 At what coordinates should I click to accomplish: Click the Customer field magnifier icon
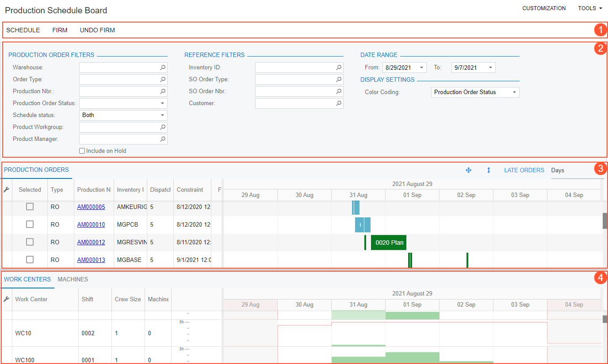[x=339, y=103]
